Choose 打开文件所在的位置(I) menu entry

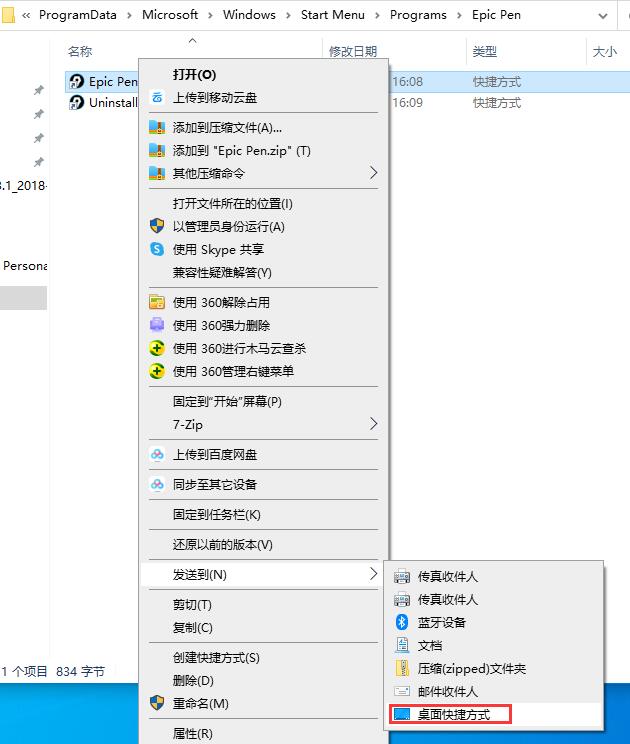[x=232, y=203]
